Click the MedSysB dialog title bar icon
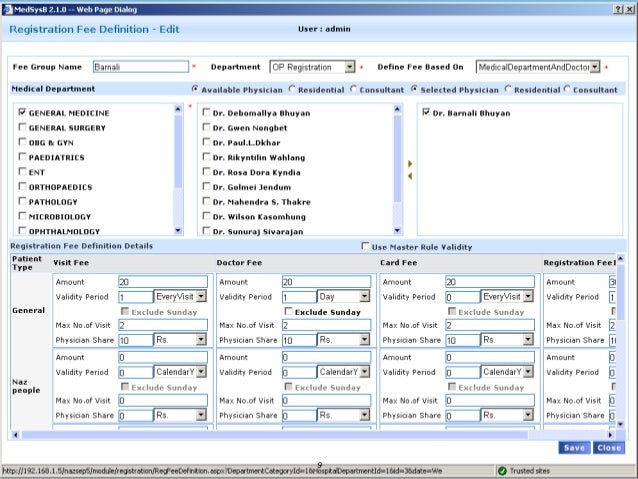This screenshot has height=479, width=638. coord(7,9)
